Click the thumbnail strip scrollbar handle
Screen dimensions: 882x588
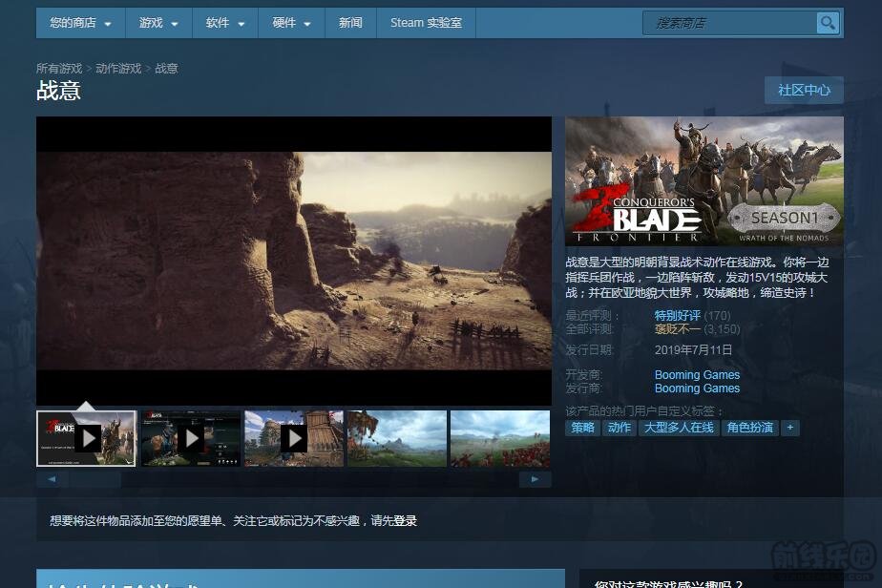(x=95, y=479)
